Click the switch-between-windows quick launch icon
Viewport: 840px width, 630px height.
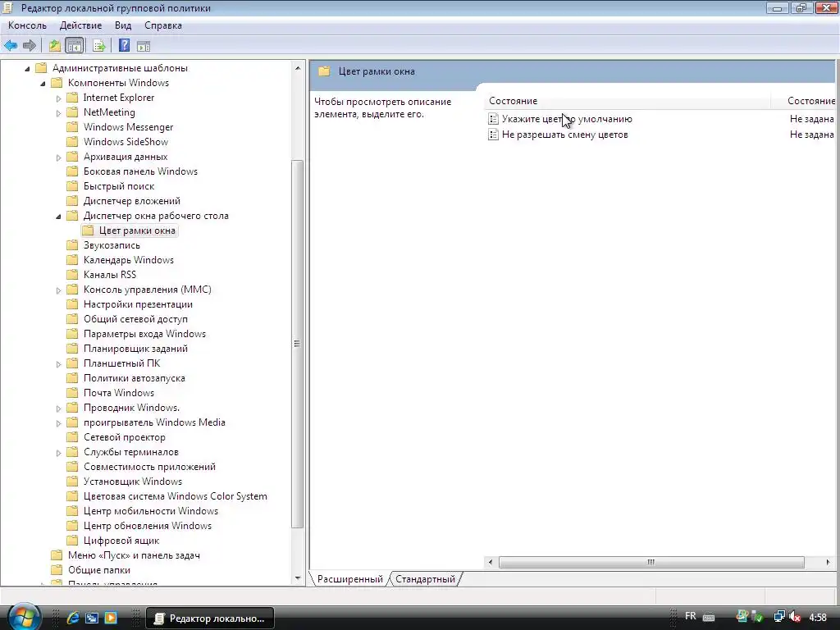pyautogui.click(x=92, y=618)
